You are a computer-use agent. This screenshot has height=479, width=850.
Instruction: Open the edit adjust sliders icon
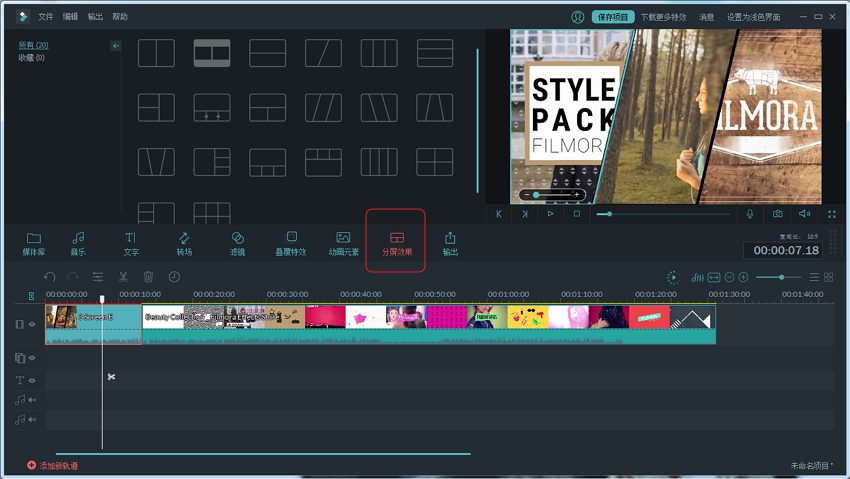click(98, 277)
